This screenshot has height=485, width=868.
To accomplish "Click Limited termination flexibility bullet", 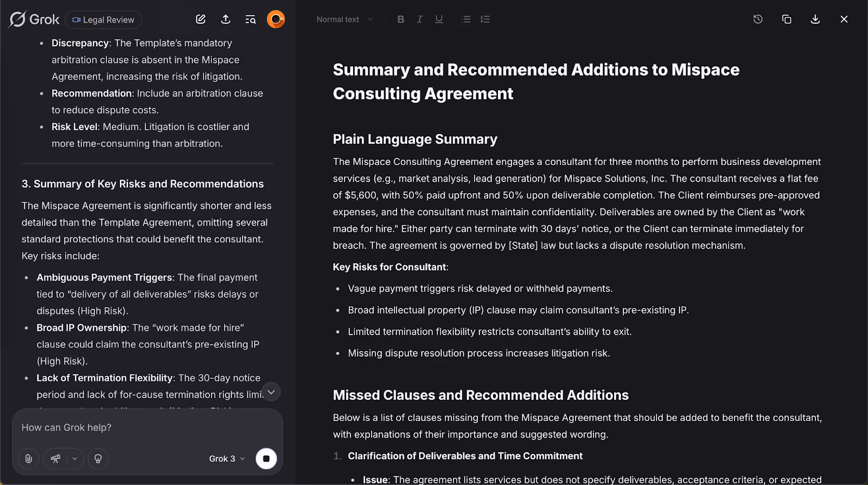I will [x=490, y=331].
